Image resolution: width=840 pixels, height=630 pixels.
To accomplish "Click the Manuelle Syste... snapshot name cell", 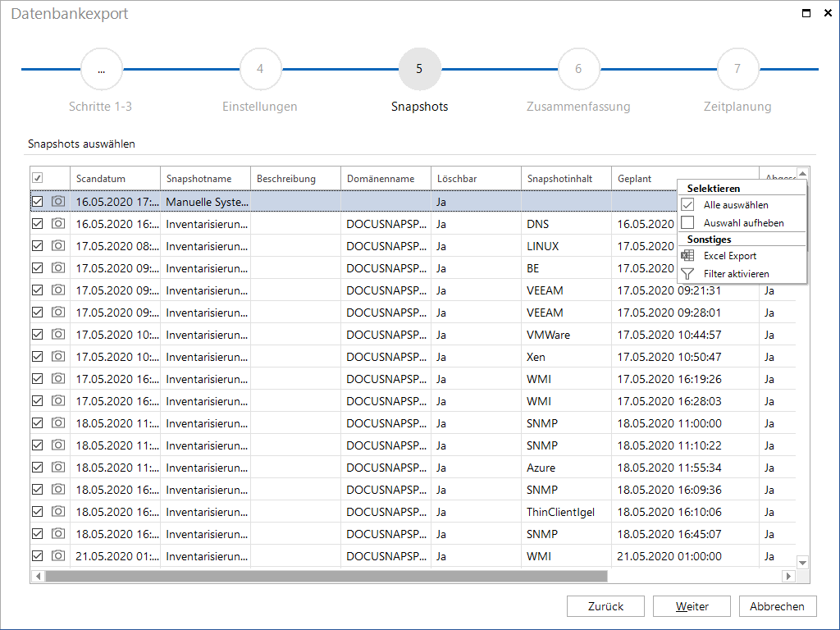I will click(206, 202).
